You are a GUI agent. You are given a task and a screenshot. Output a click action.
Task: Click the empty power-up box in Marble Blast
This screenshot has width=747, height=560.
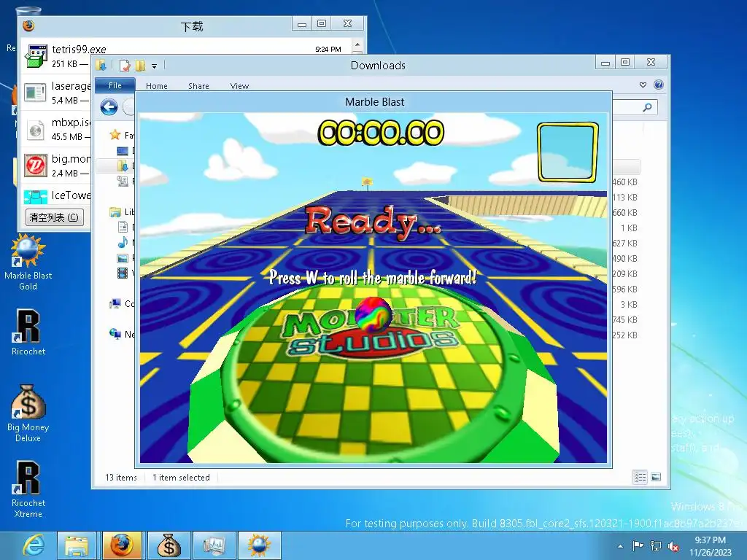(x=568, y=152)
